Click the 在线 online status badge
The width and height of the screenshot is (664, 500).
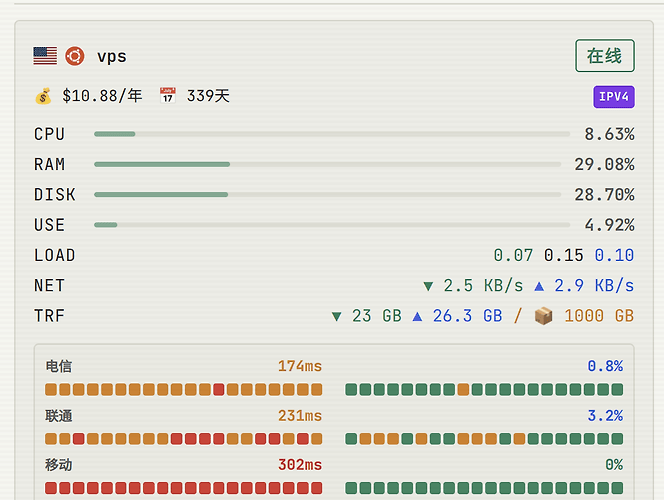tap(605, 56)
